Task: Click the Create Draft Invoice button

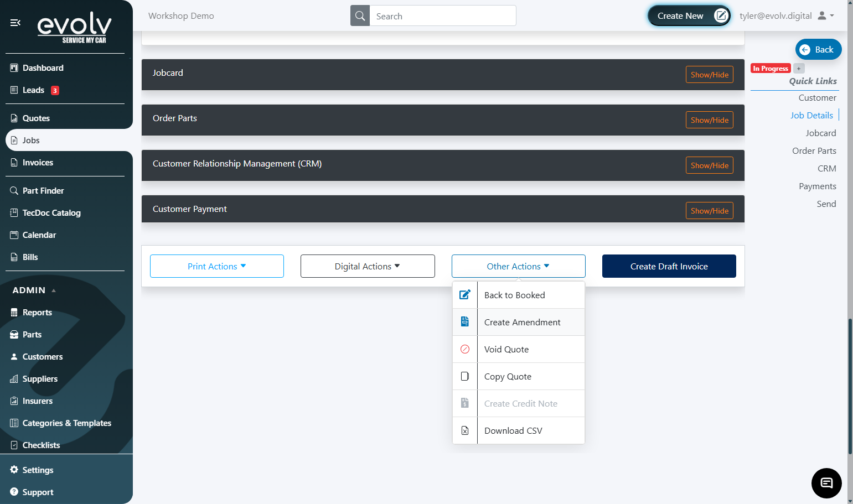Action: click(x=669, y=266)
